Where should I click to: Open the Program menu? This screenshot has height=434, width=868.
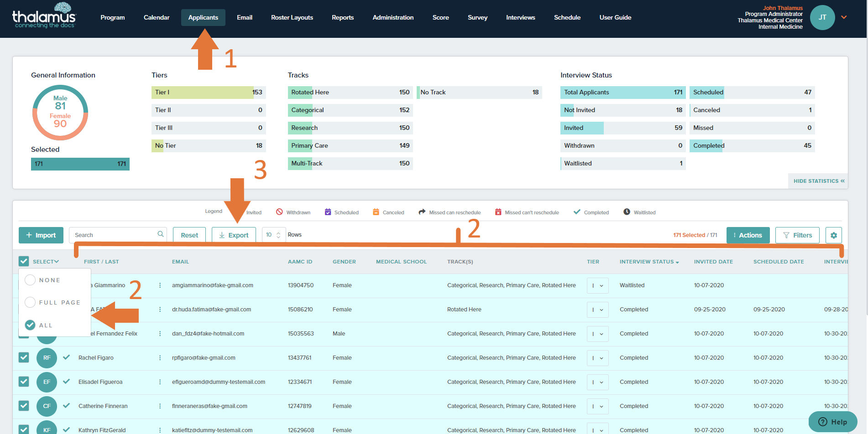pyautogui.click(x=113, y=17)
